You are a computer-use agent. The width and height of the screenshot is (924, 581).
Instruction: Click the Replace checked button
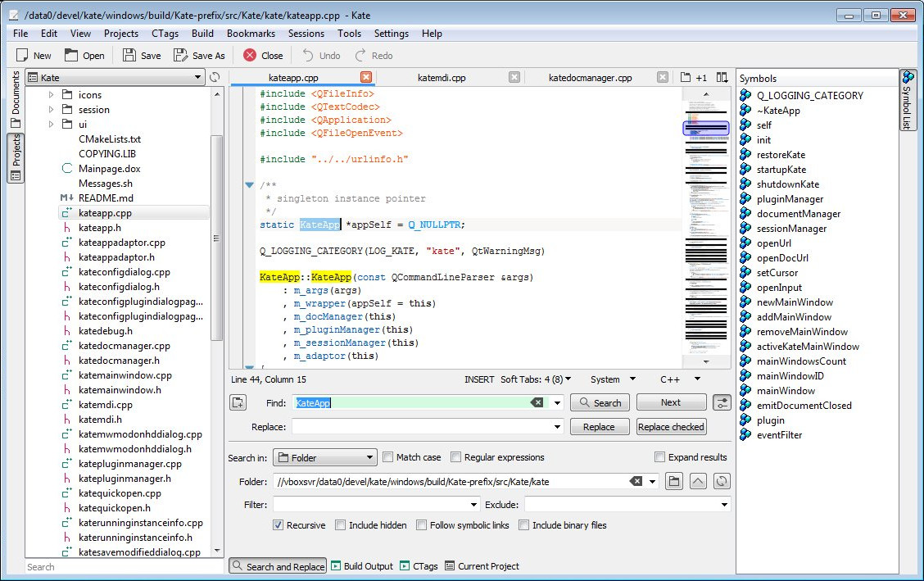tap(671, 427)
